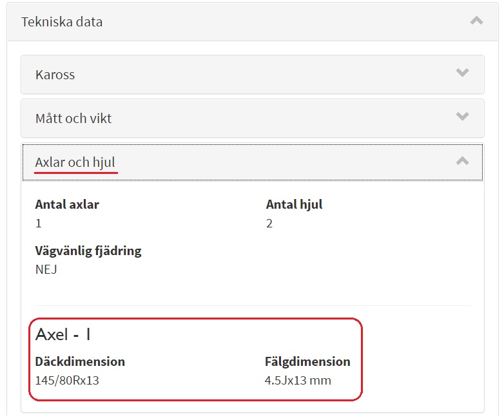Collapse Tekniska data using its up chevron
504x420 pixels.
pos(476,21)
